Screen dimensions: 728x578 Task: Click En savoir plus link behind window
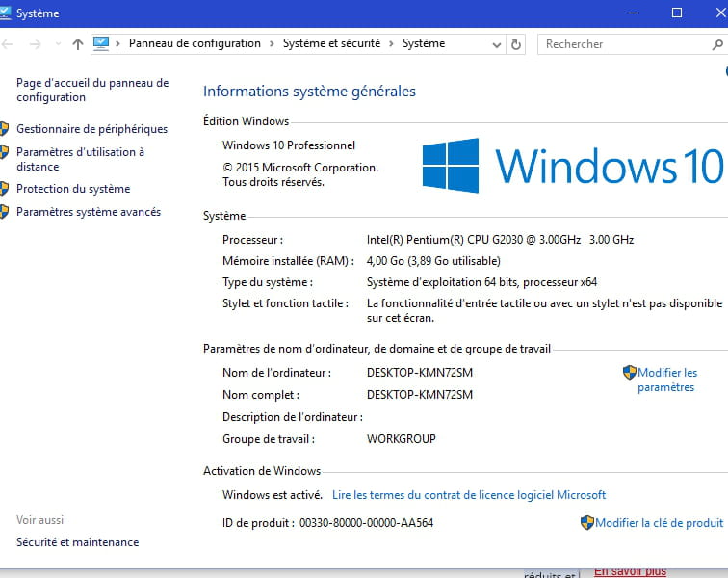pos(630,571)
